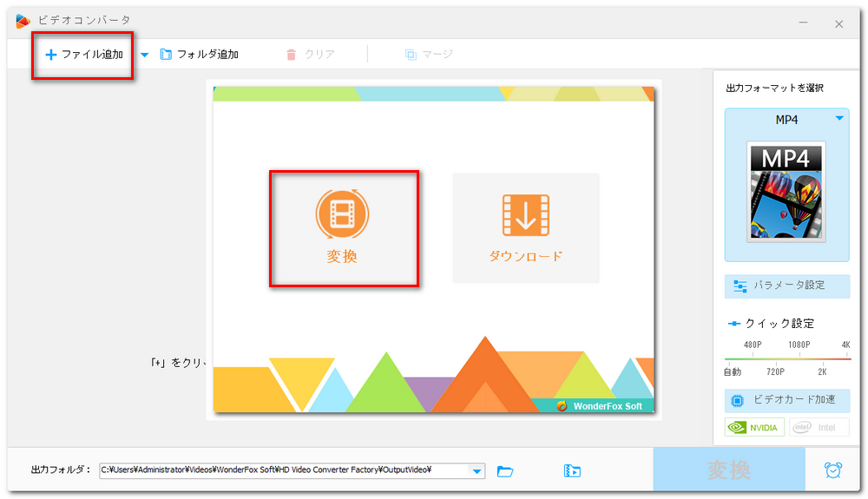Toggle NVIDIA hardware acceleration
This screenshot has height=499, width=868.
coord(755,427)
